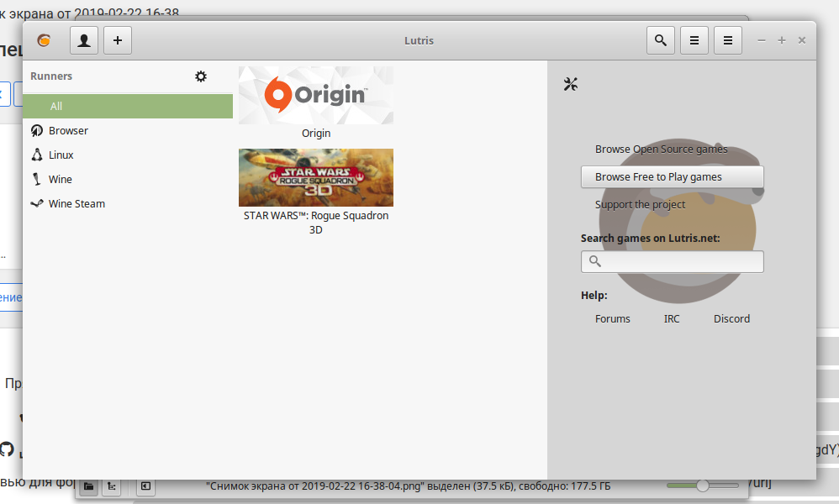Click the file manager status text about selected PNG
839x504 pixels.
409,486
